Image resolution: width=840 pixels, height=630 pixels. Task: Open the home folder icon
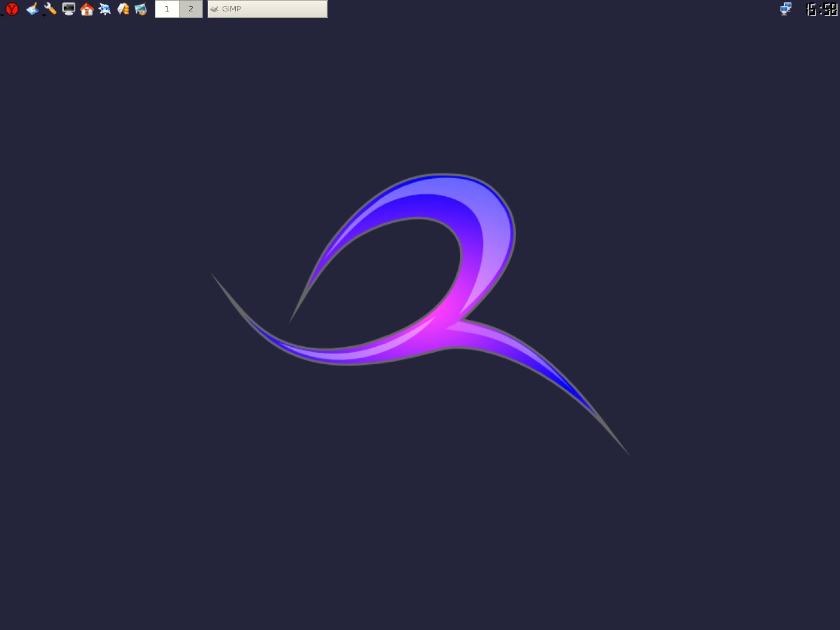pos(86,9)
